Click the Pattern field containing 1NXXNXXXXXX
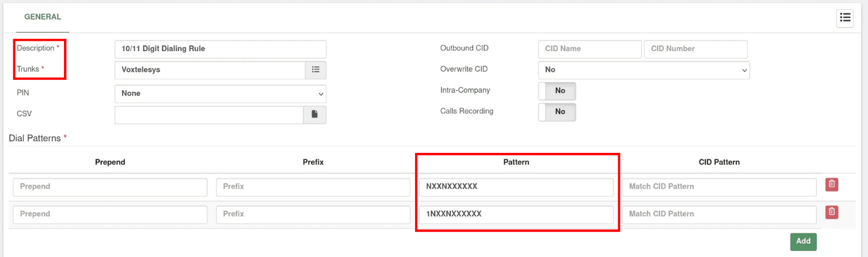The image size is (868, 257). tap(516, 214)
